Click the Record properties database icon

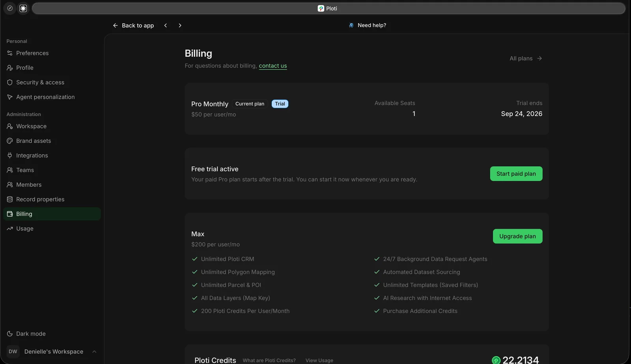10,199
